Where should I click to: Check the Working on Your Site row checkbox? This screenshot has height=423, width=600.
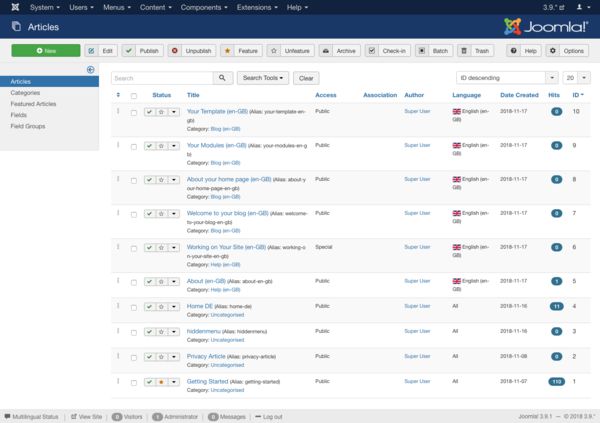coord(134,248)
